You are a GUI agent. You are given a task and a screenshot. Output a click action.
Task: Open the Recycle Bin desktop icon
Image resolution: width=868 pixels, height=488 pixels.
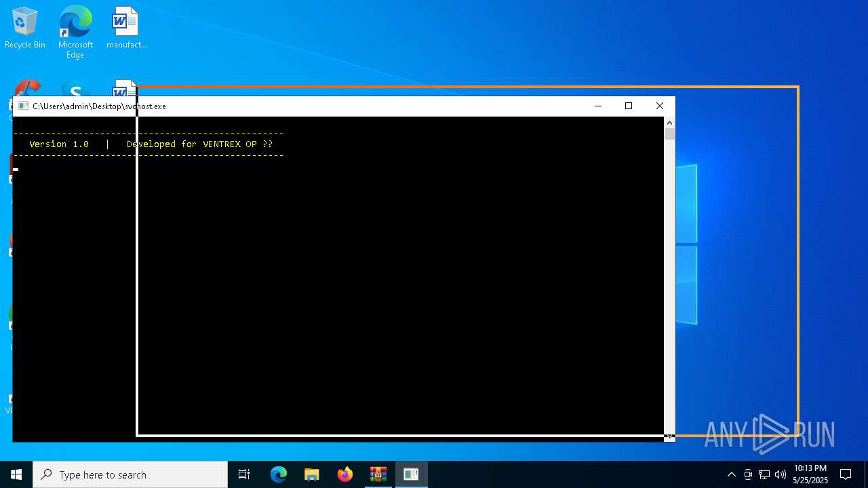(25, 28)
